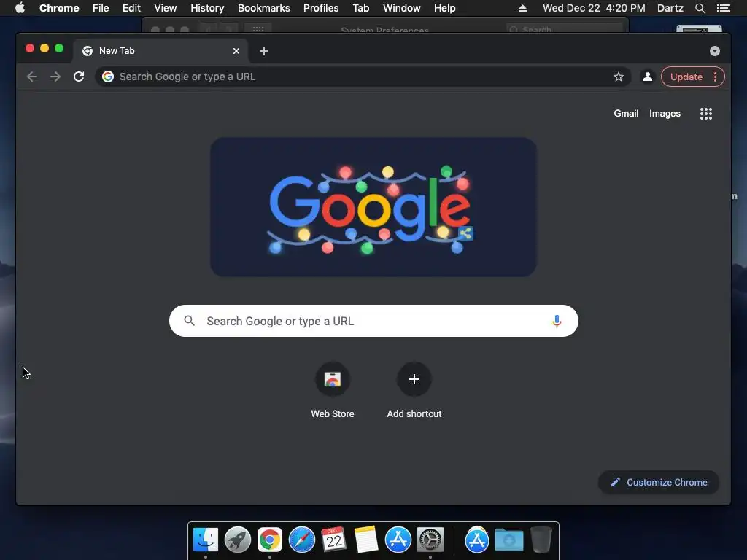Open Notes from the Dock
The height and width of the screenshot is (560, 747).
[366, 540]
